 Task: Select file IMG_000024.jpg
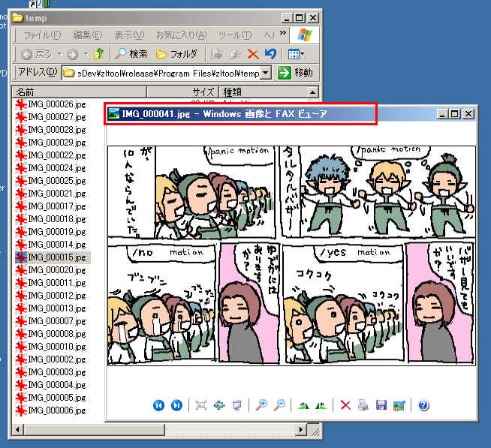point(51,168)
